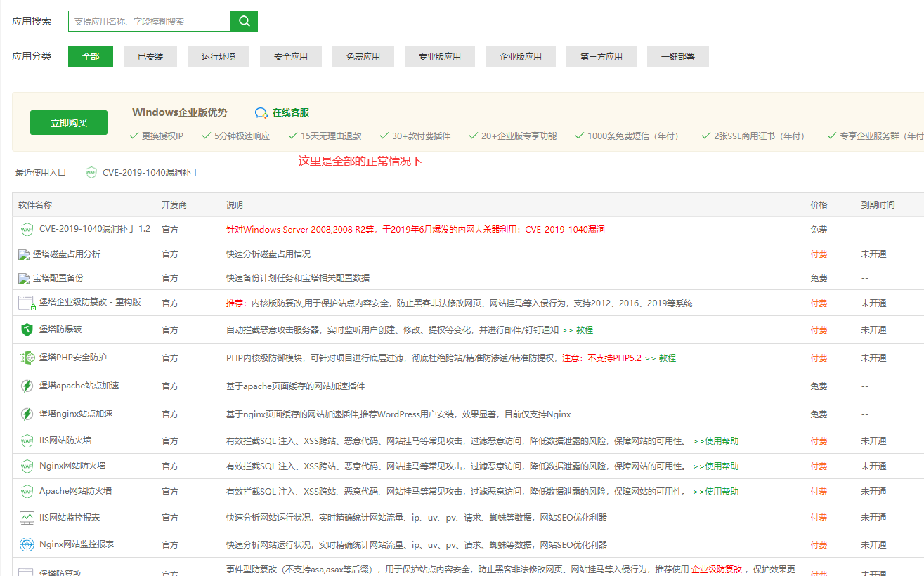Click the Windows企业版优势 heading

[x=180, y=112]
